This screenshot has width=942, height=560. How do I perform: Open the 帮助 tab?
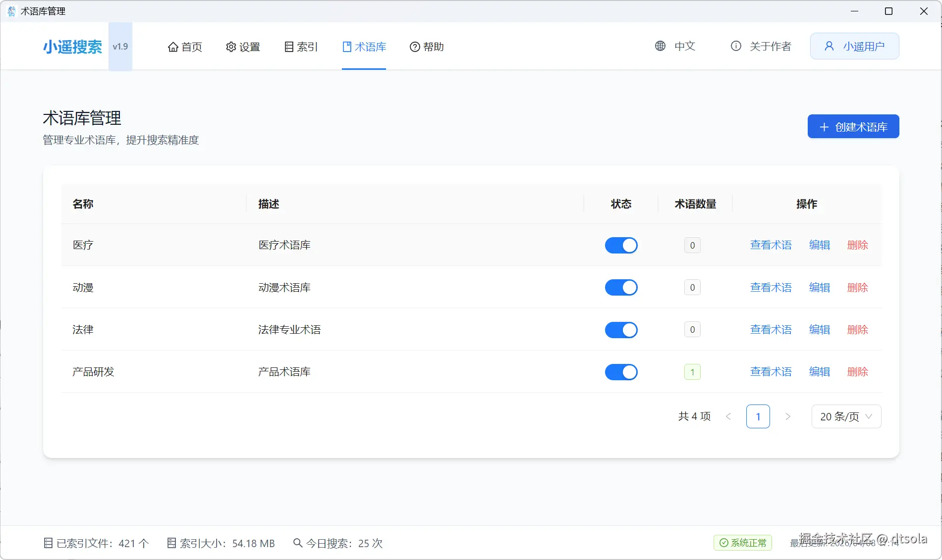pos(427,47)
